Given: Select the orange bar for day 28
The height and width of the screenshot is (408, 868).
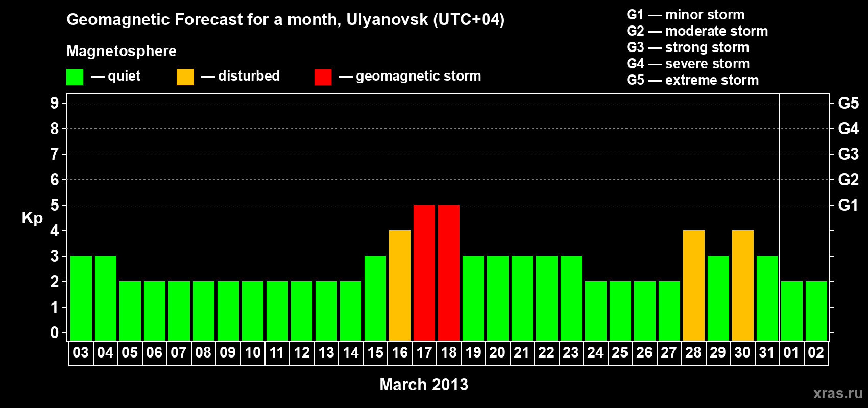Looking at the screenshot, I should tap(694, 286).
